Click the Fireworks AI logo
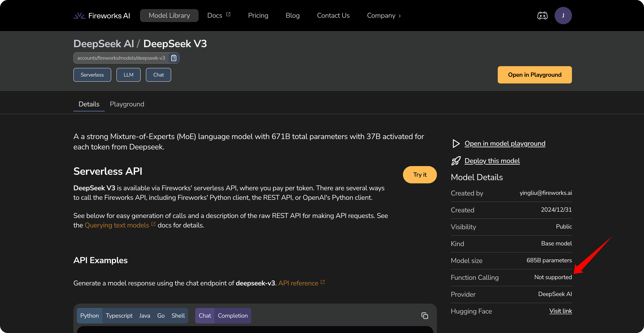This screenshot has height=333, width=644. coord(102,16)
